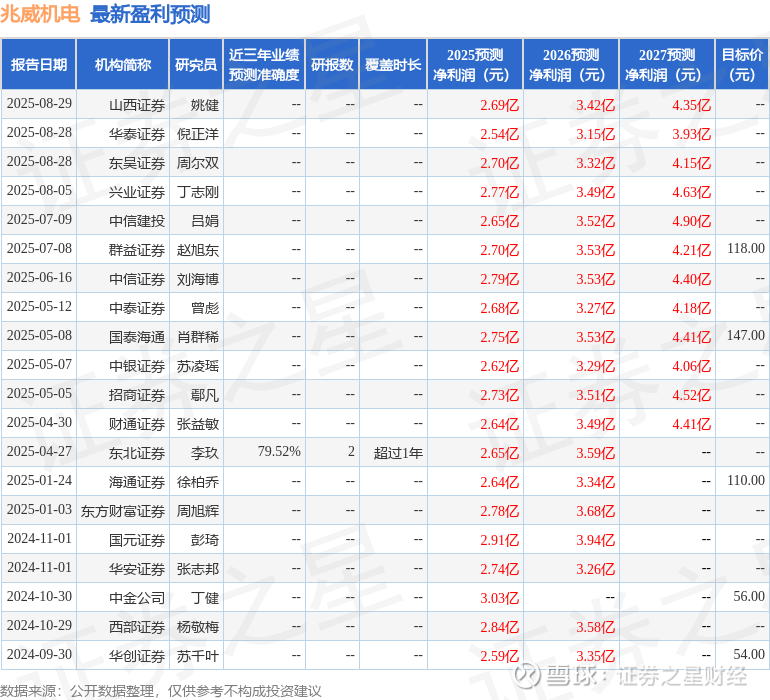Click 4.52亿 in the 招商证券 row
The image size is (770, 700).
[691, 394]
